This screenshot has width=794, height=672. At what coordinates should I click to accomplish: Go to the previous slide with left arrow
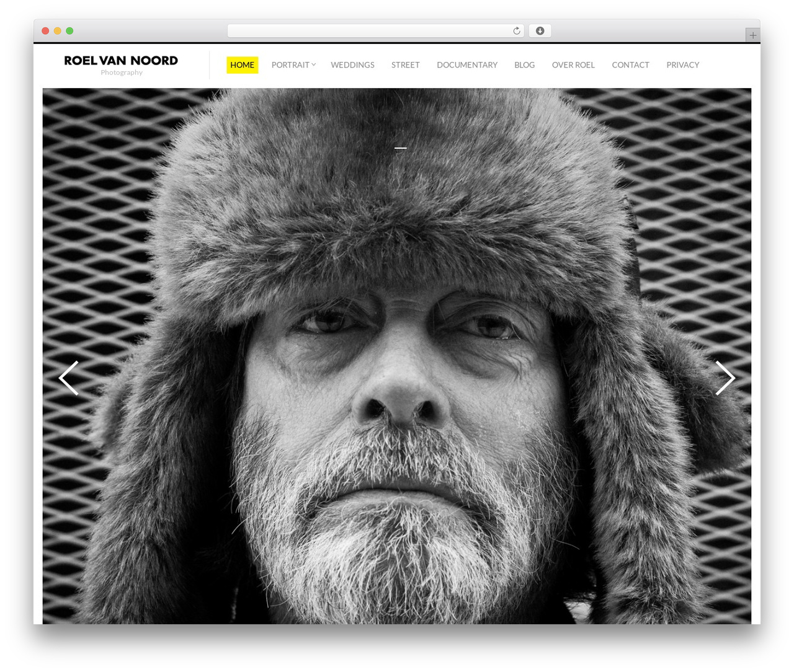(68, 378)
